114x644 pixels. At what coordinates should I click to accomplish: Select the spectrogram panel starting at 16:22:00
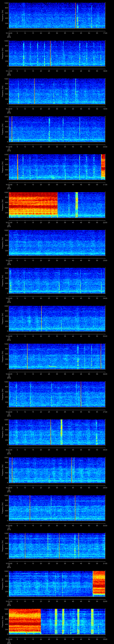57,243
